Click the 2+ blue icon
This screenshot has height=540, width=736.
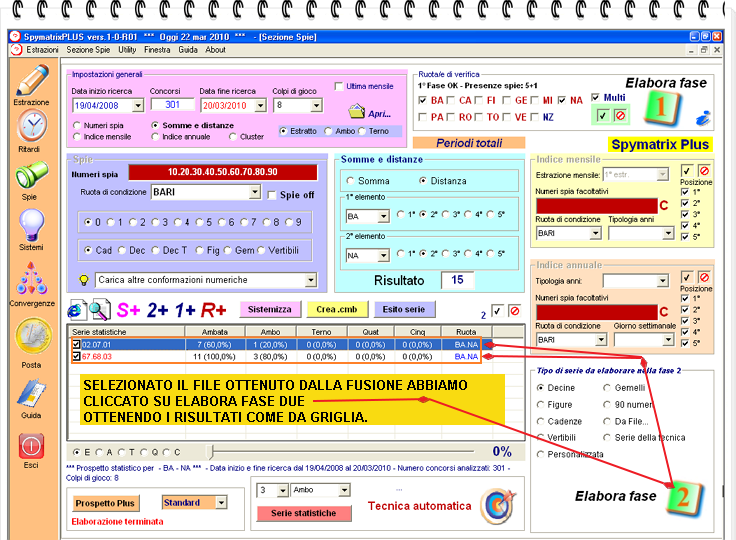click(x=158, y=310)
